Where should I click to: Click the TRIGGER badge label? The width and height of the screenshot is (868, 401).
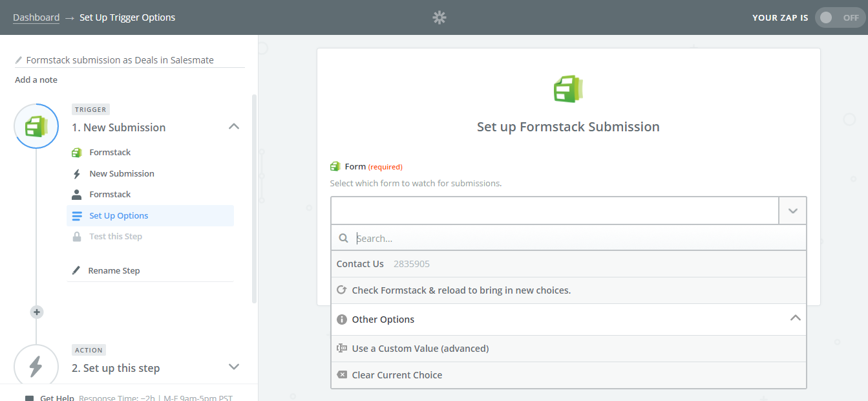(90, 109)
